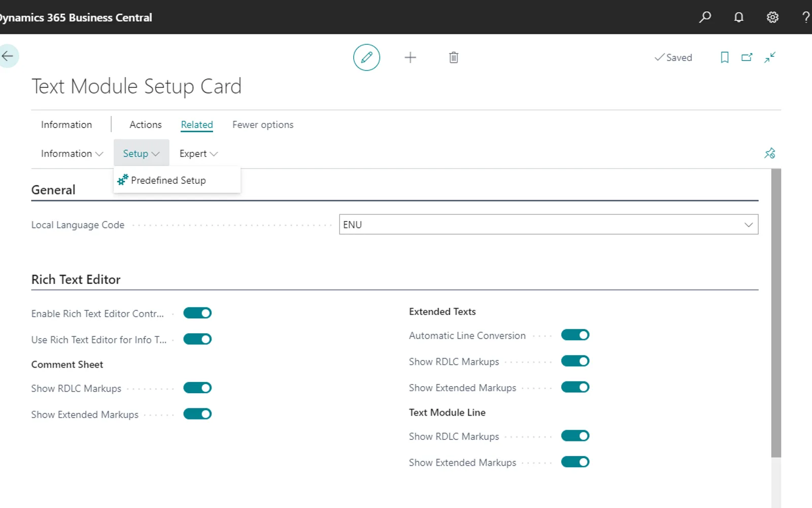This screenshot has height=508, width=812.
Task: Toggle Use Rich Text Editor for Info switch
Action: (x=197, y=339)
